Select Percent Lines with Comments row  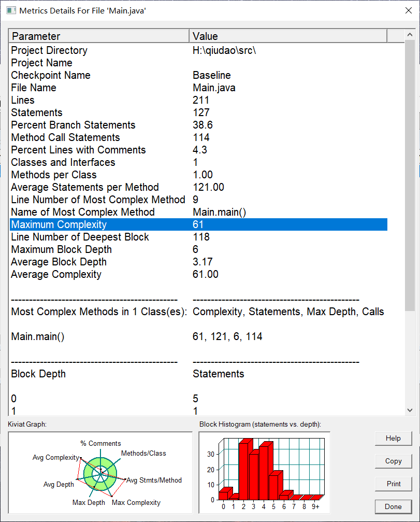[198, 150]
